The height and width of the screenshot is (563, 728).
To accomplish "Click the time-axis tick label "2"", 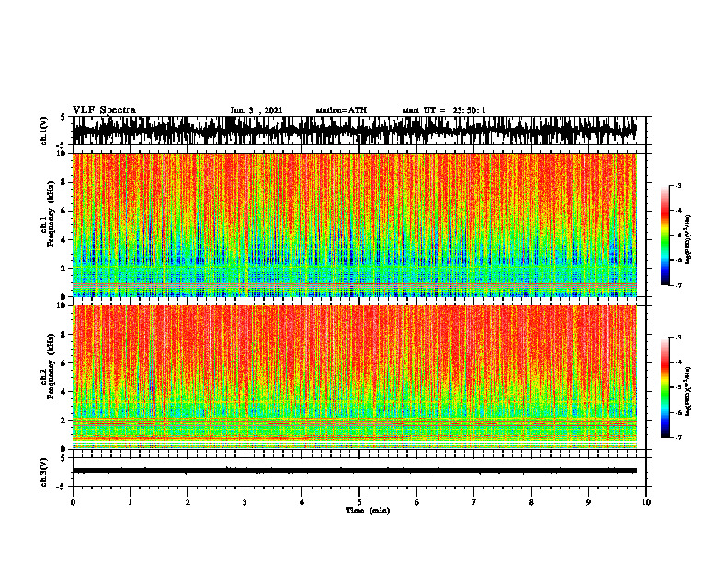I will coord(188,502).
